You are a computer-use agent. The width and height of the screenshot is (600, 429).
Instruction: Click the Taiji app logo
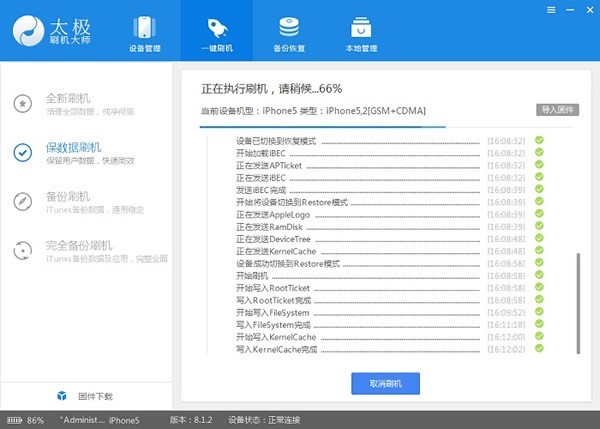52,31
